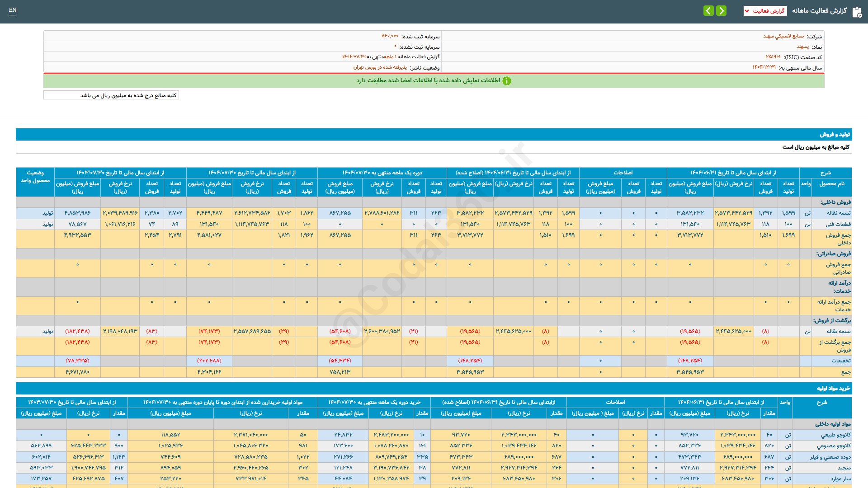Click the left green arrow button
The image size is (868, 488).
tap(708, 10)
